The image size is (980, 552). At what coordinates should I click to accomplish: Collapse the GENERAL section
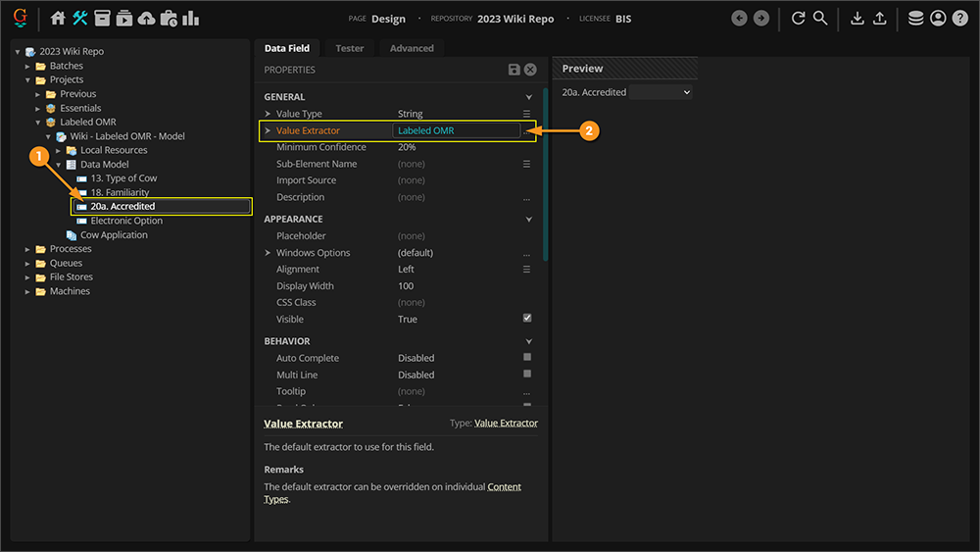pos(529,97)
